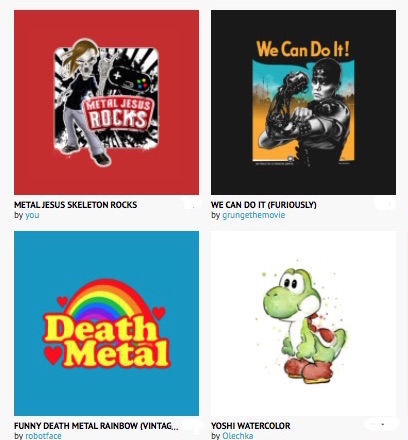The height and width of the screenshot is (440, 408).
Task: View artist 'Olechka' profile link
Action: (x=237, y=436)
